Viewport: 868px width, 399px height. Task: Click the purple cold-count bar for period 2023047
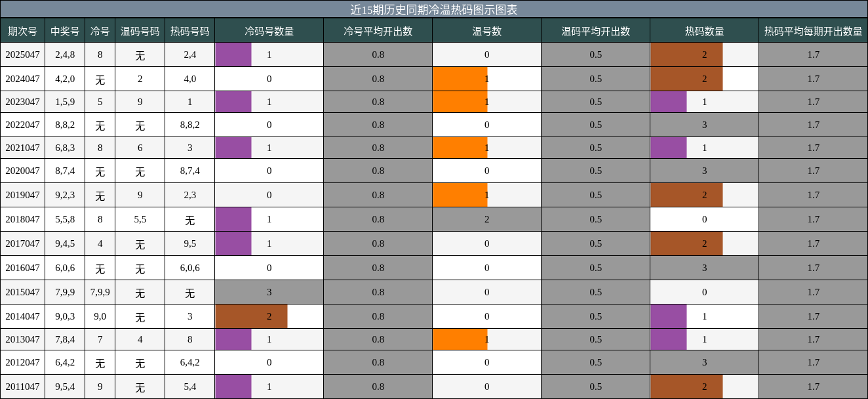coord(233,102)
